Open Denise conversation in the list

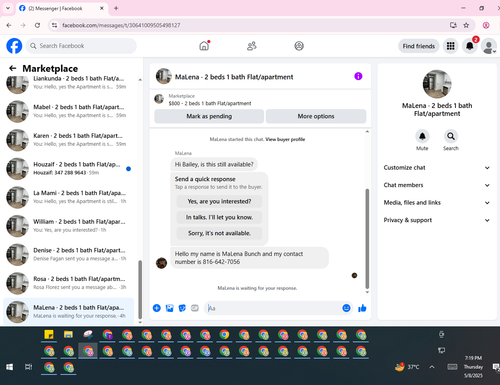point(70,255)
